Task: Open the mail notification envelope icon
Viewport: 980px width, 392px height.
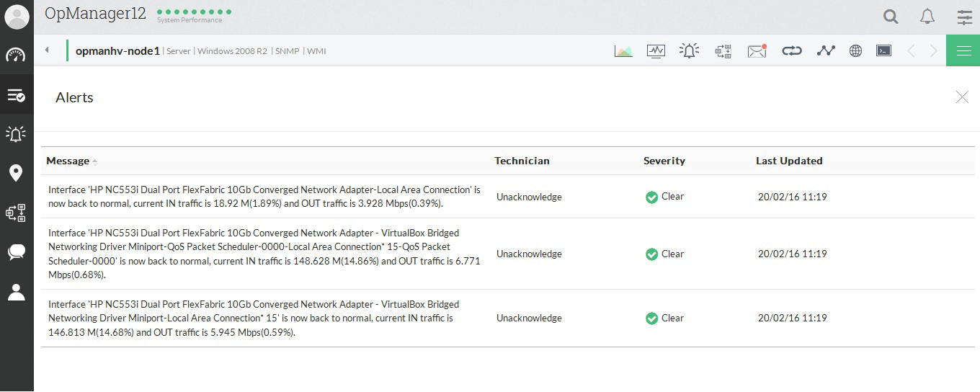Action: 757,51
